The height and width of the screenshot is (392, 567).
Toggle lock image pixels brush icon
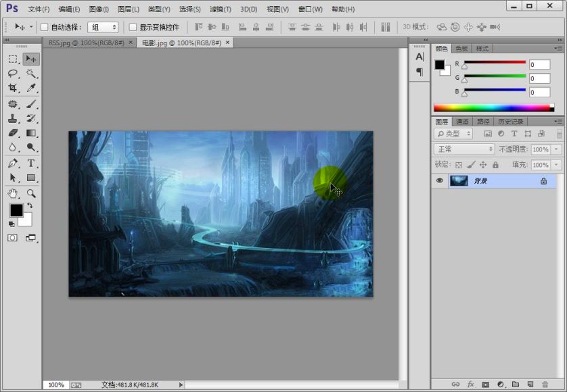(471, 165)
